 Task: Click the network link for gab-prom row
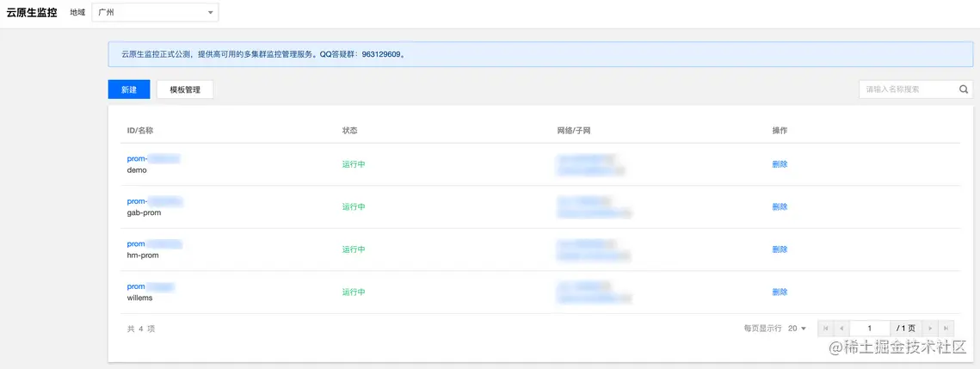click(x=583, y=201)
